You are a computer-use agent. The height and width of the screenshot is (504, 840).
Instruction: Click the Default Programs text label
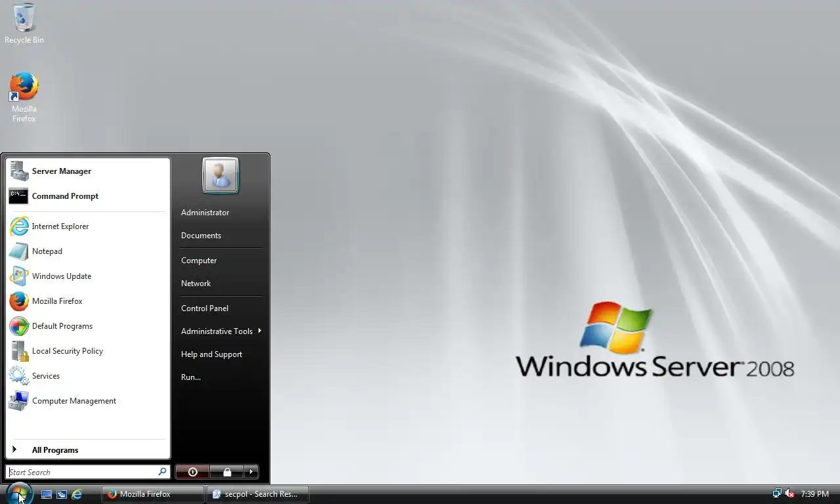[62, 326]
